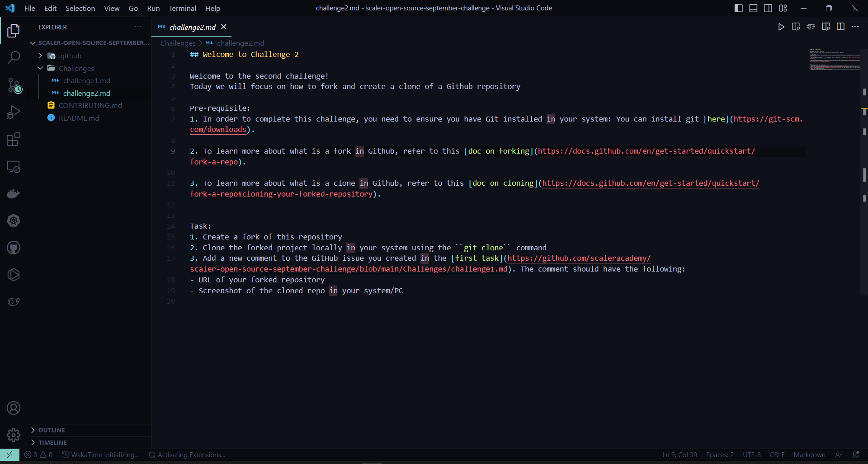Toggle the Secondary Side Bar visibility

coord(768,8)
